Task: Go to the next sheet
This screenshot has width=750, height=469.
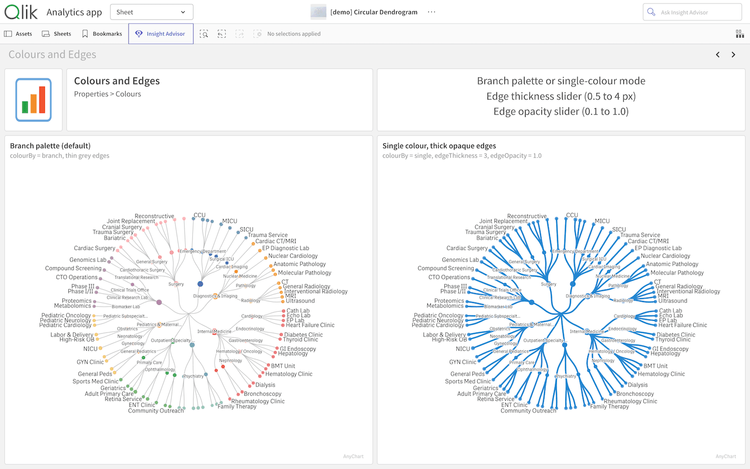Action: [x=733, y=55]
